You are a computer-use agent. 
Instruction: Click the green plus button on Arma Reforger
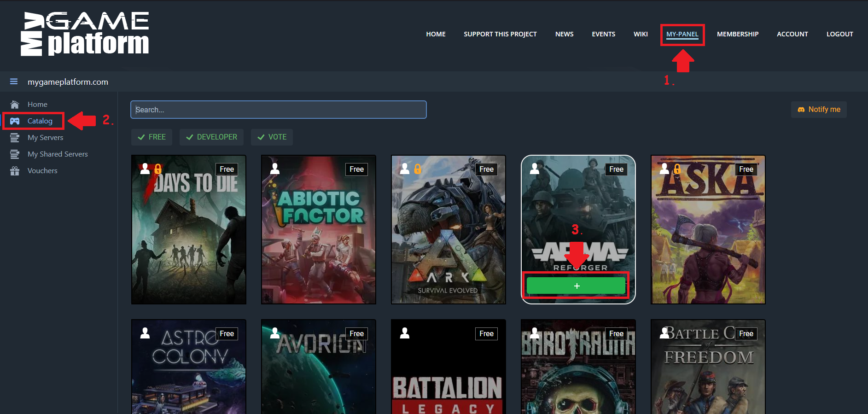pos(577,286)
